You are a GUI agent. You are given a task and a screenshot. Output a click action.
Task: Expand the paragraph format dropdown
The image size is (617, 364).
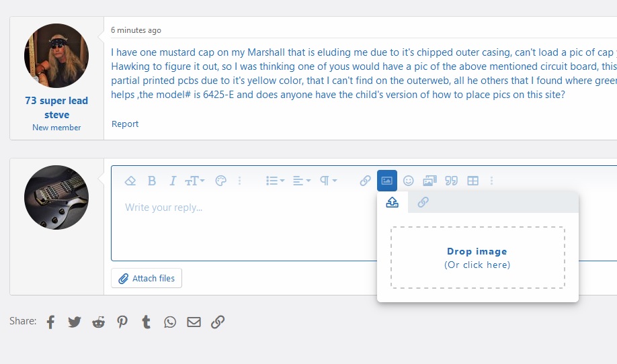click(328, 181)
